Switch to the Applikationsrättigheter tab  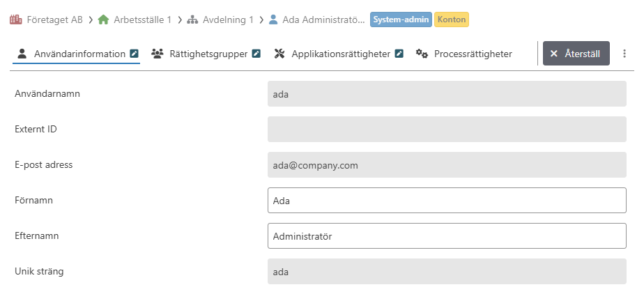click(339, 54)
